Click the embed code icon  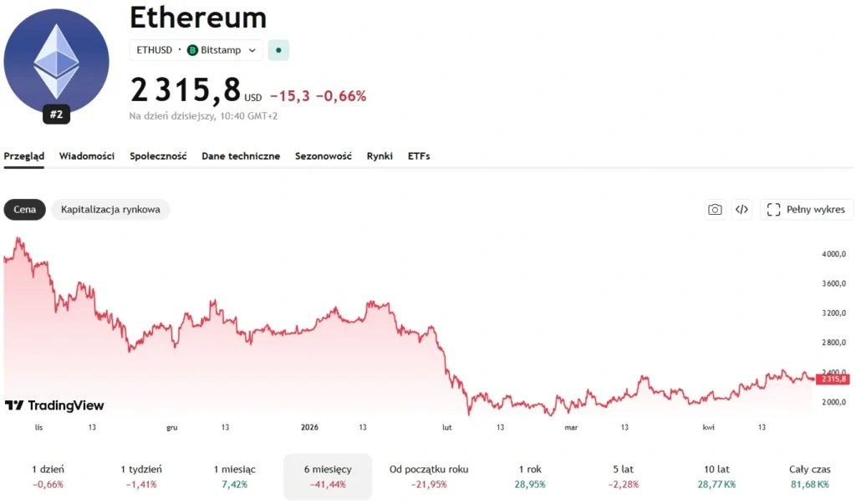pos(741,210)
